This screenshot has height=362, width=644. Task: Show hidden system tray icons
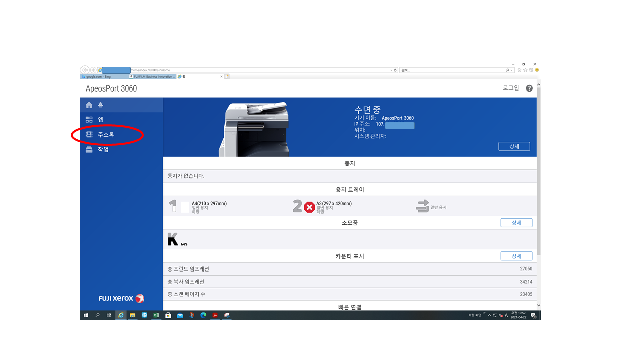pyautogui.click(x=490, y=315)
